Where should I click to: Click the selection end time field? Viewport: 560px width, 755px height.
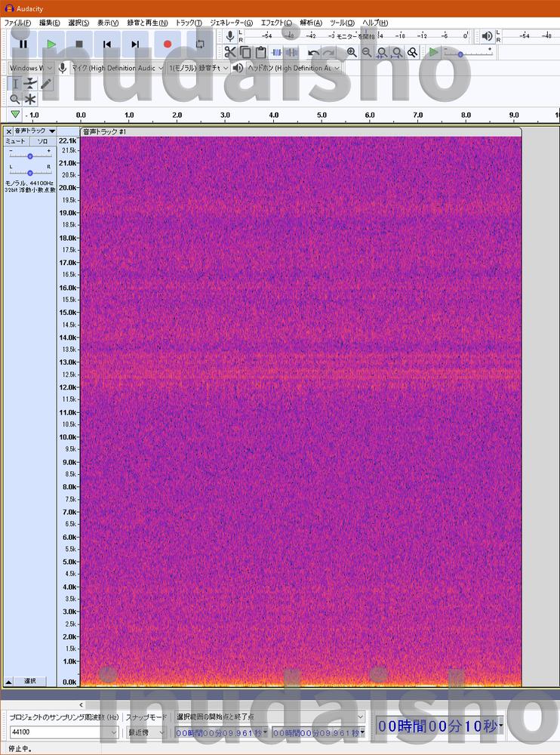pos(318,732)
